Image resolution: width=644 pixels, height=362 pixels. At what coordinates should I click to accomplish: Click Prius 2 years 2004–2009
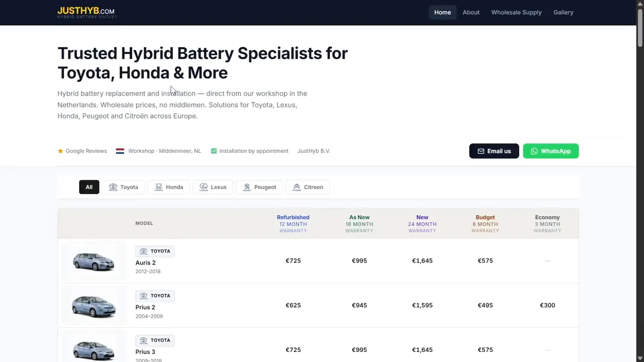(149, 316)
